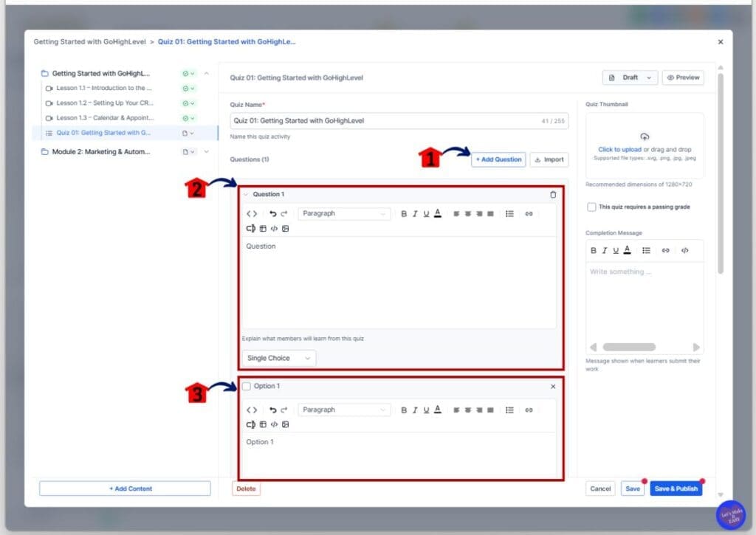Screen dimensions: 756x535
Task: Insert image in Option 1 editor
Action: [286, 424]
